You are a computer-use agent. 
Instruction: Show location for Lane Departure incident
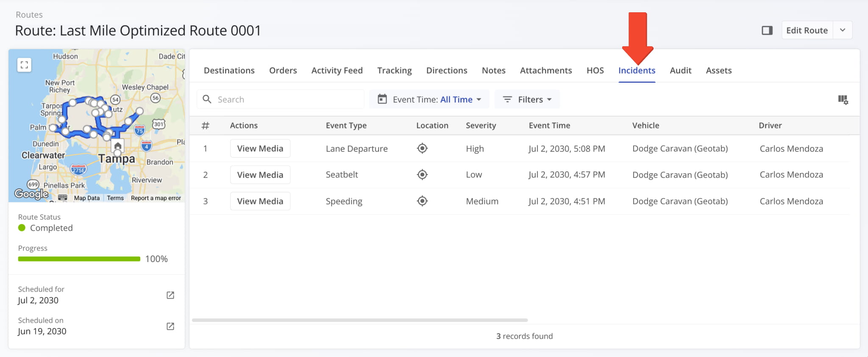point(422,148)
